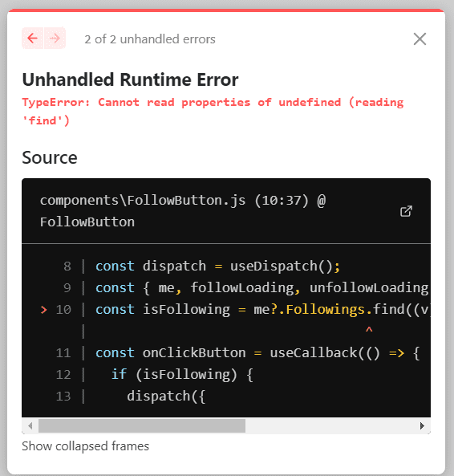
Task: Click the red TypeError message text
Action: coord(213,112)
